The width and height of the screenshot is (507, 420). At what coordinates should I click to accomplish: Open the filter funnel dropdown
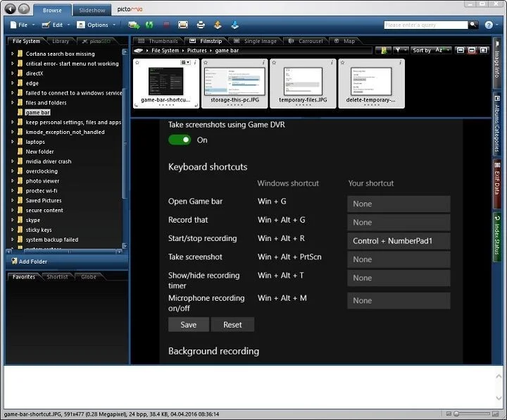coord(401,50)
